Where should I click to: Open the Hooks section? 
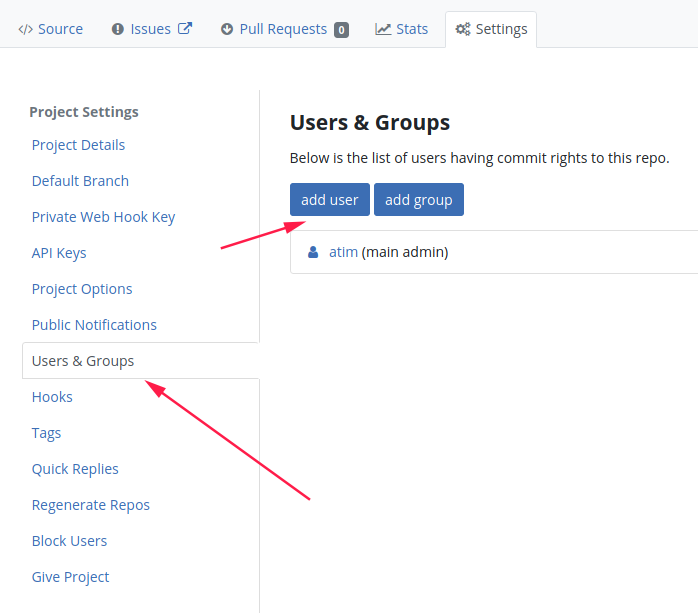(52, 397)
